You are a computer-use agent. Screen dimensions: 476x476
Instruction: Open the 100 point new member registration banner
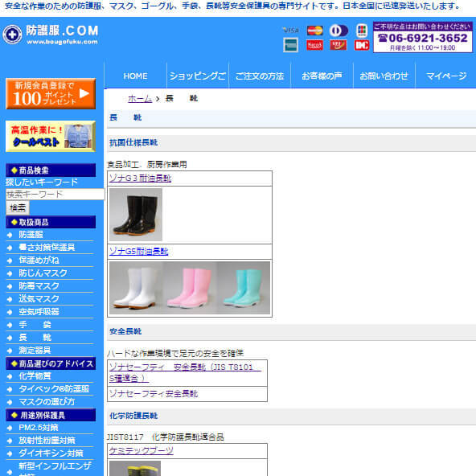click(51, 94)
